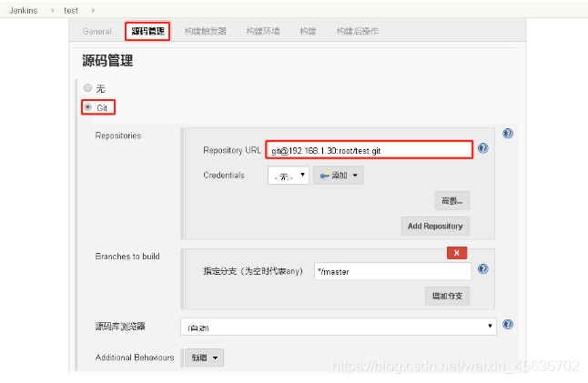Image resolution: width=588 pixels, height=383 pixels.
Task: Click into the branch specifier */master field
Action: point(392,271)
